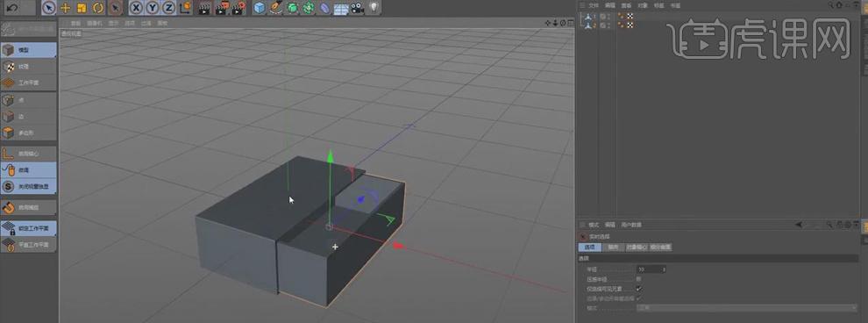The image size is (868, 323).
Task: Open the Deformer (blue capsule) flyout
Action: pyautogui.click(x=324, y=8)
